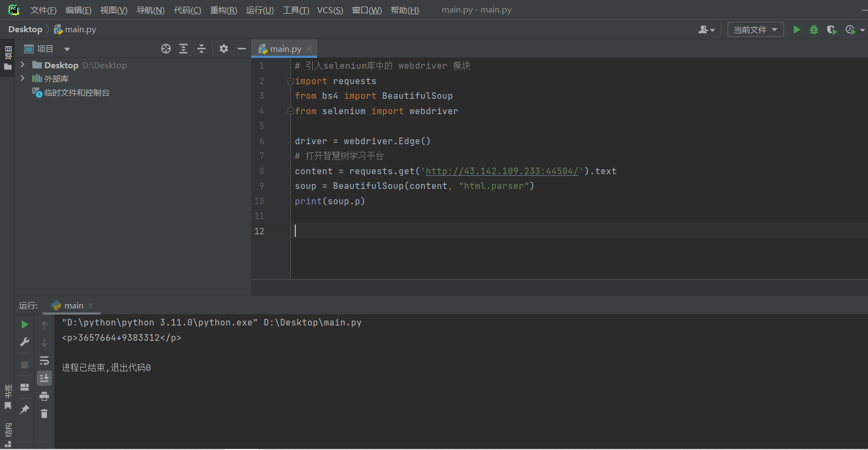Open the URL link http://43.142.109.233:44504/ in the code

(502, 171)
